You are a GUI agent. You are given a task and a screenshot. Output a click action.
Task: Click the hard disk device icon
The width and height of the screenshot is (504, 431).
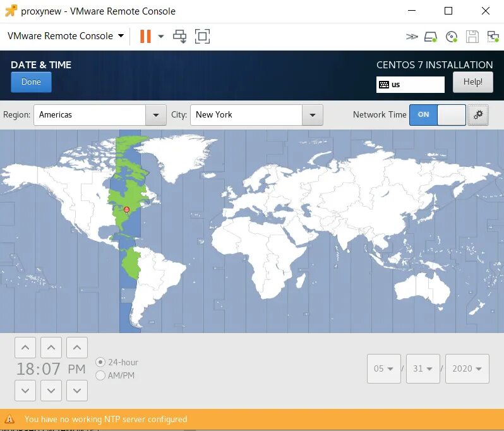[x=430, y=37]
